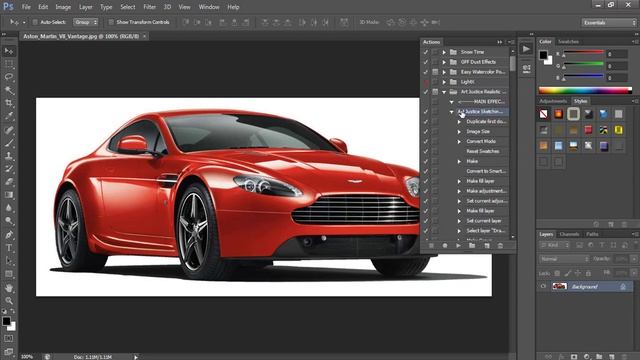This screenshot has height=360, width=640.
Task: Toggle dialog box for Easy Watercolor set
Action: point(435,72)
